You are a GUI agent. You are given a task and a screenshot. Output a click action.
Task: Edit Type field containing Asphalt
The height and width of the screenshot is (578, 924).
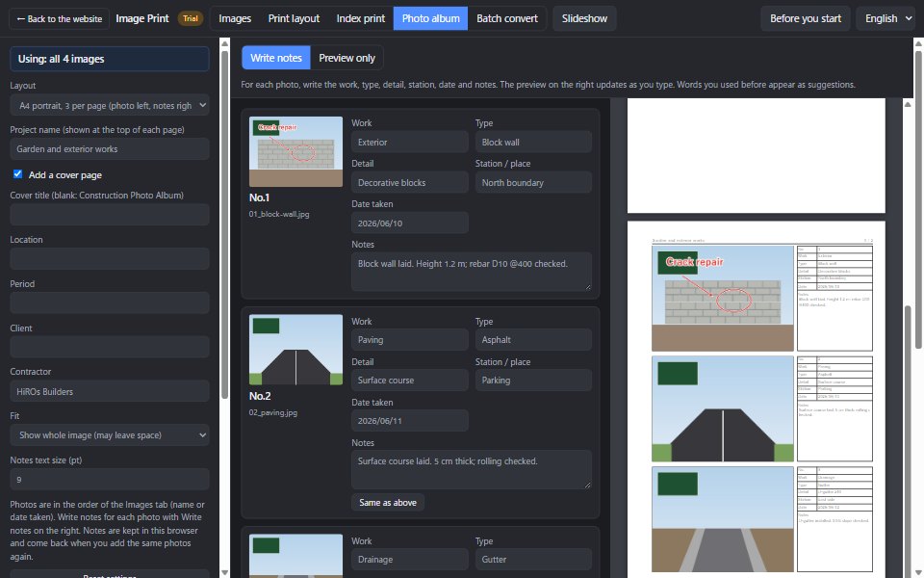533,340
